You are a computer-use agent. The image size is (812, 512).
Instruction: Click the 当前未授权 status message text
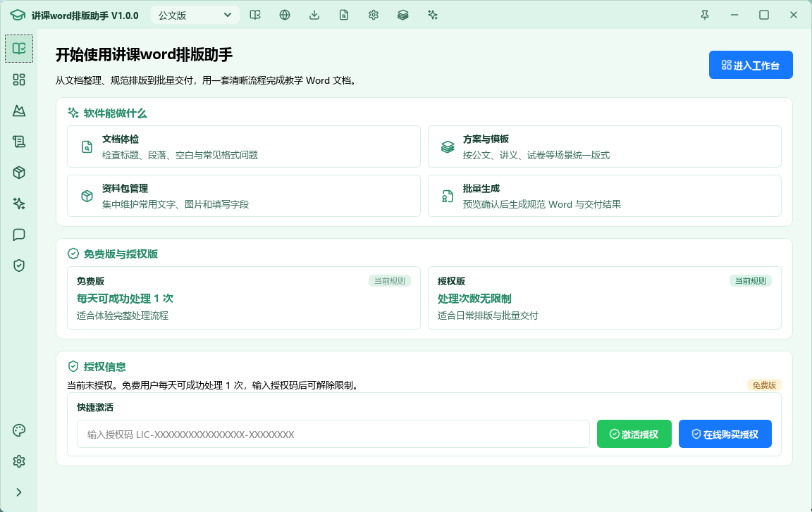213,385
